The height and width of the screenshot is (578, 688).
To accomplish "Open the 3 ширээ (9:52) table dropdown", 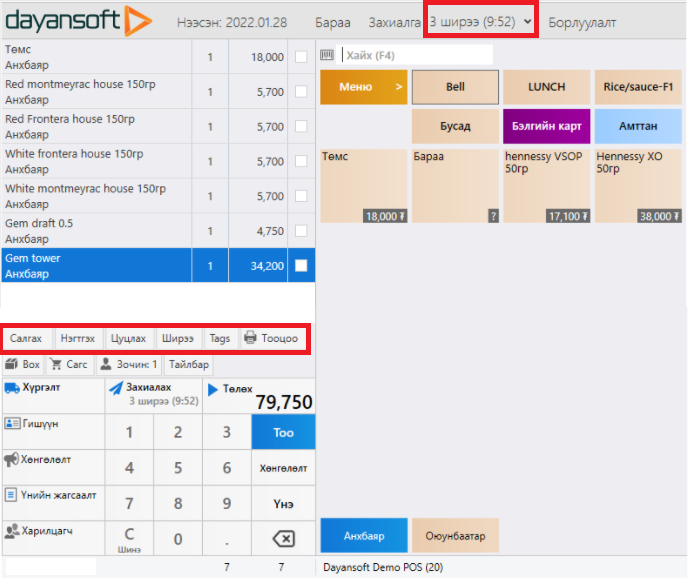I will [481, 21].
